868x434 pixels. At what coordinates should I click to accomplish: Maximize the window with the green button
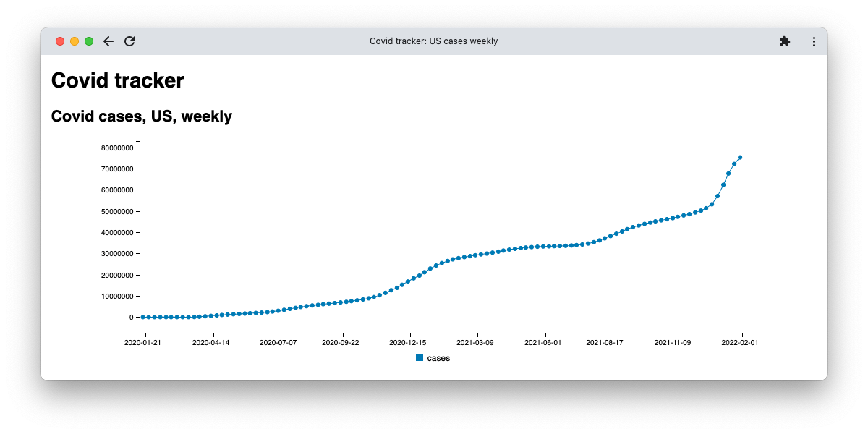(89, 41)
